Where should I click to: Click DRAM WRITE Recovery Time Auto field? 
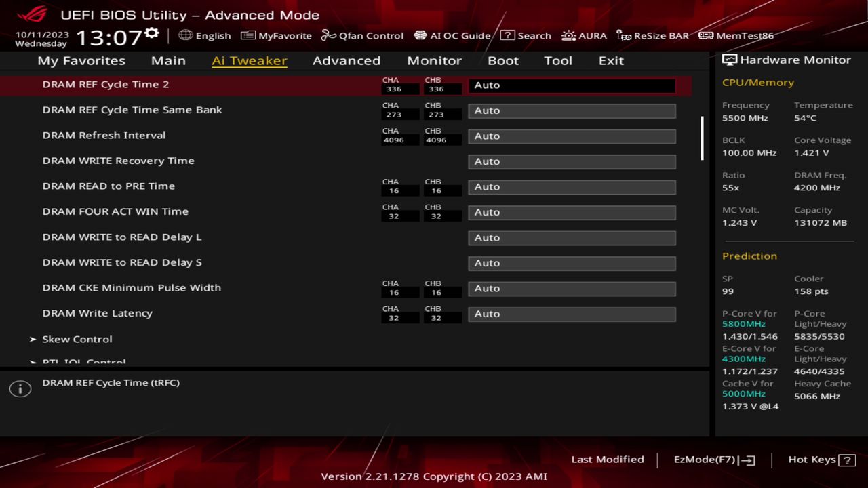(x=572, y=161)
